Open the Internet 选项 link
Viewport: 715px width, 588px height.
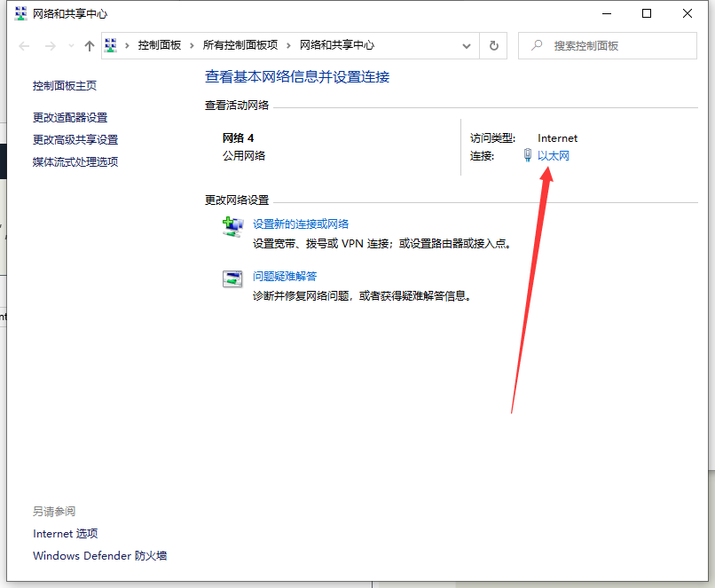65,534
